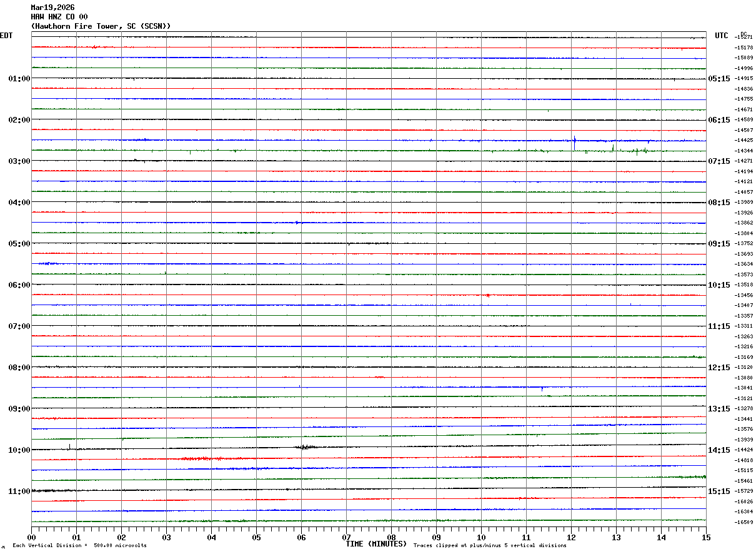756x554 pixels.
Task: Click the DC offset value "-14996"
Action: coord(744,68)
